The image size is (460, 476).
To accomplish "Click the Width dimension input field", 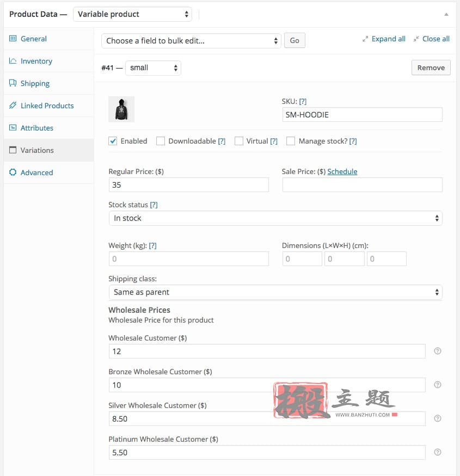I will pyautogui.click(x=344, y=259).
